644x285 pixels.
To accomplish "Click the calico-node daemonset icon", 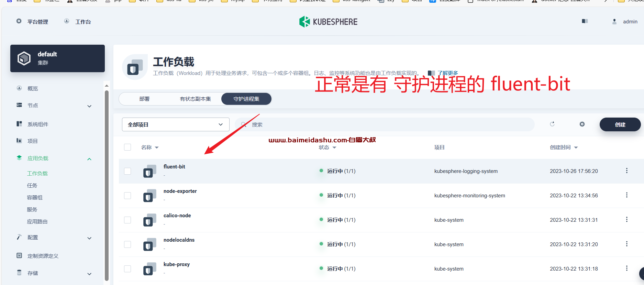I will click(150, 220).
